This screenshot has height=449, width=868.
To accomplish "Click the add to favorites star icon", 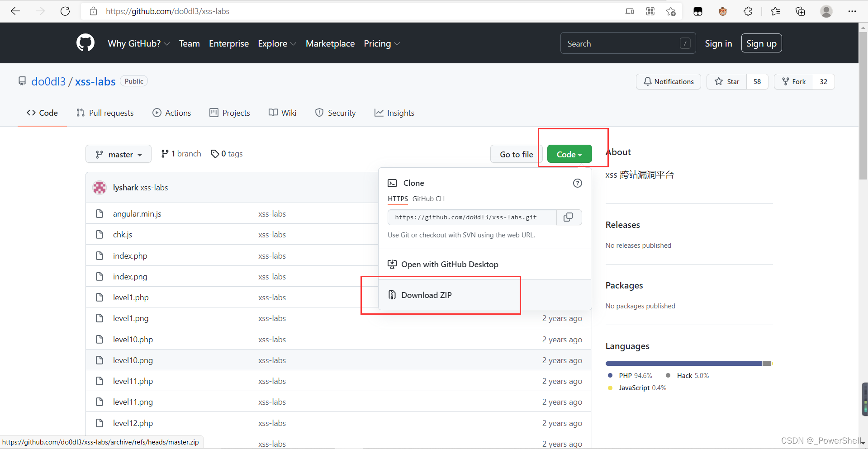I will click(671, 11).
